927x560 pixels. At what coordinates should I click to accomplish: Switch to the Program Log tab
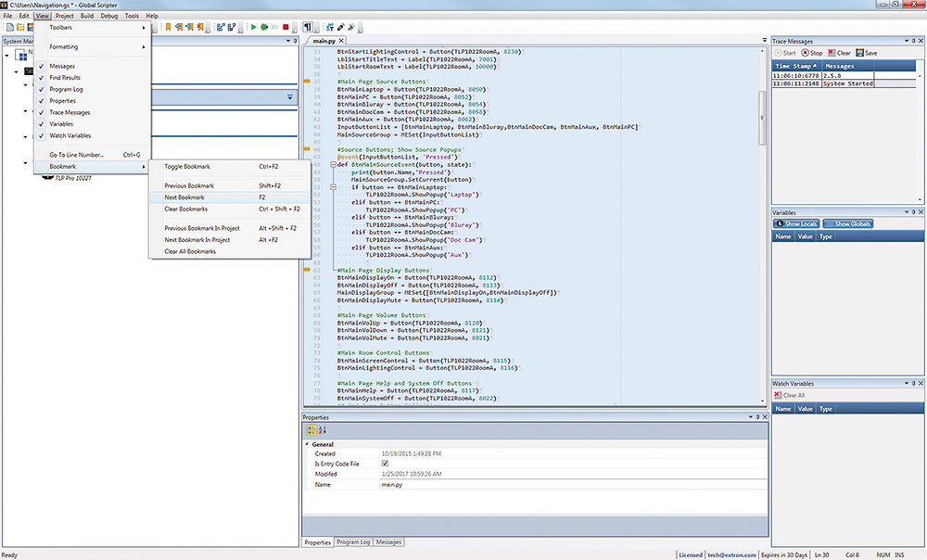coord(353,541)
